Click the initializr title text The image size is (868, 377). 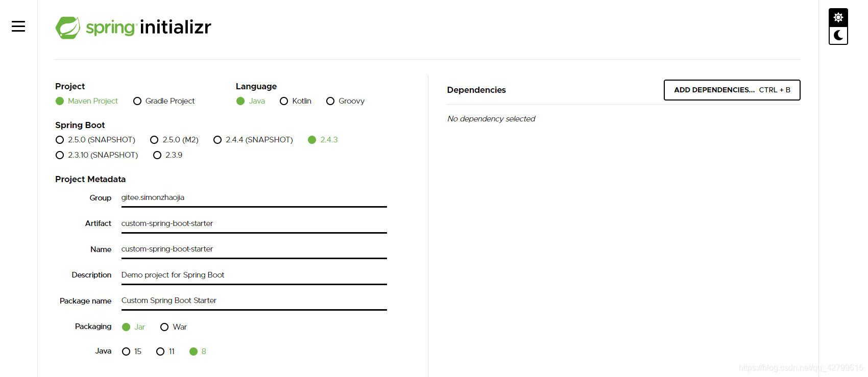click(176, 27)
